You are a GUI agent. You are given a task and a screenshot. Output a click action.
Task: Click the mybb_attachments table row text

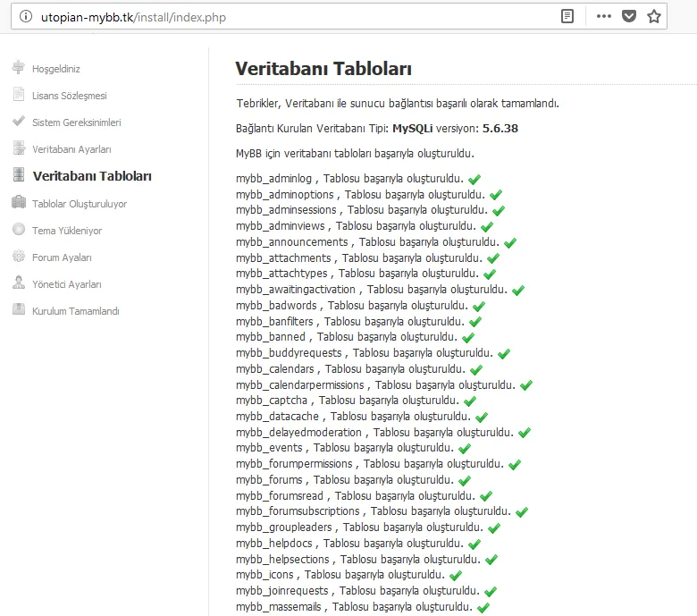click(x=359, y=258)
